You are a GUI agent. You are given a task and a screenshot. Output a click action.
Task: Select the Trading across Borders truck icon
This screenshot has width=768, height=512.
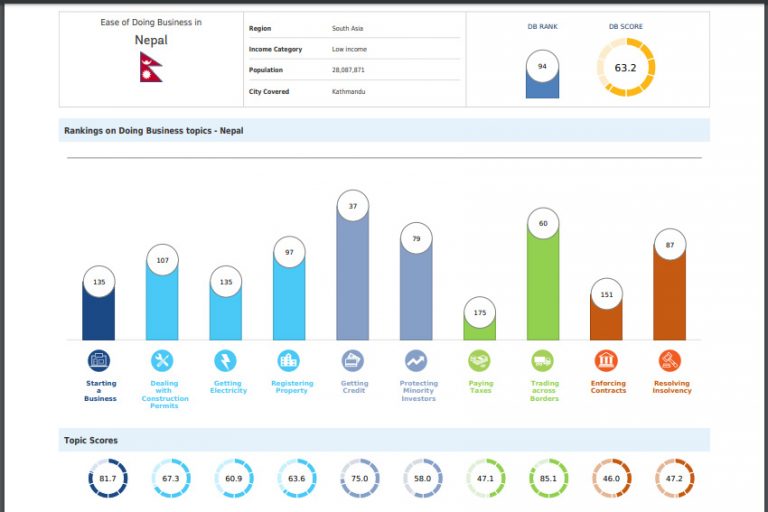543,361
